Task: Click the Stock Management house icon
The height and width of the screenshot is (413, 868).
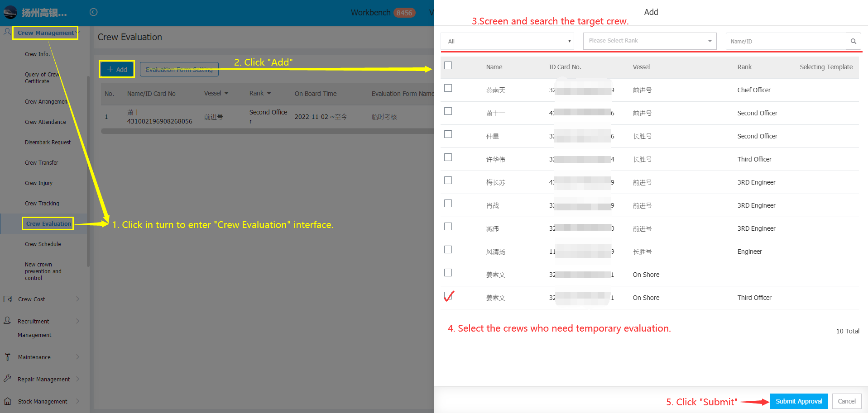Action: click(x=8, y=401)
